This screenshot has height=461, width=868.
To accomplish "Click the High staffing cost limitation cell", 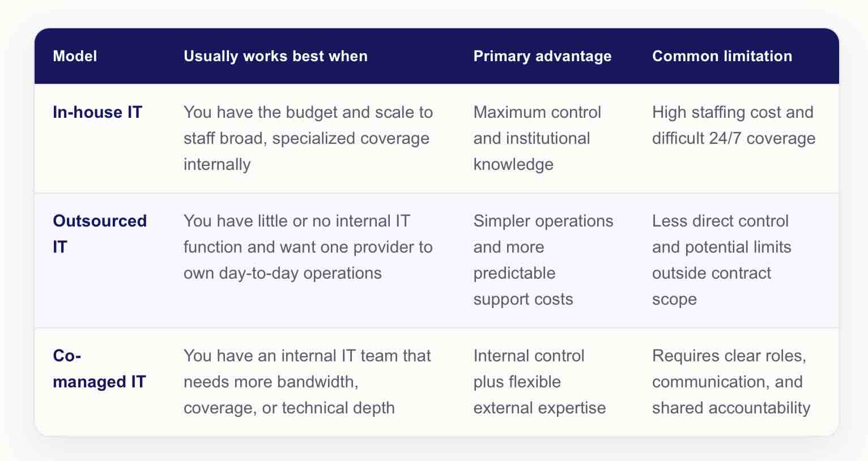I will [x=734, y=125].
